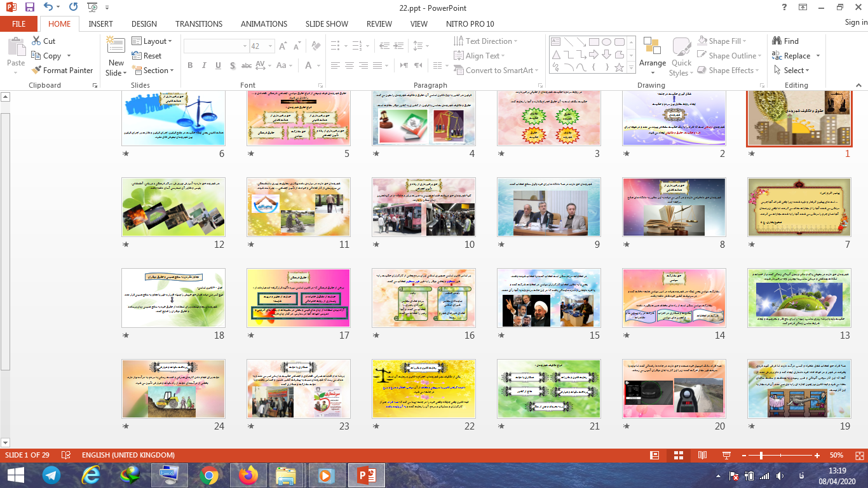This screenshot has height=488, width=868.
Task: Open the font size combo box
Action: [258, 46]
